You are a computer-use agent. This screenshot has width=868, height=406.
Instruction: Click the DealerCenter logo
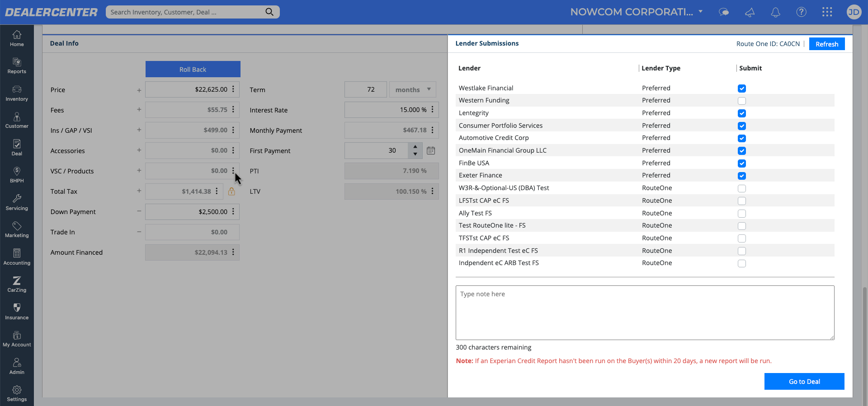51,12
